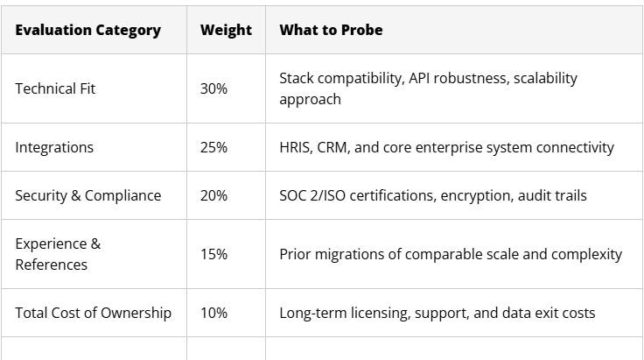Click the empty cell below Total Cost of Ownership
The height and width of the screenshot is (360, 644).
94,349
